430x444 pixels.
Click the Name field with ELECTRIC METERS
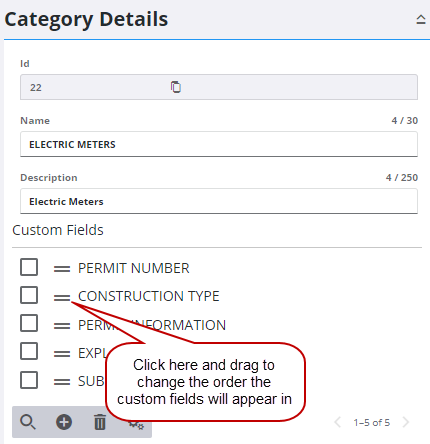point(219,144)
